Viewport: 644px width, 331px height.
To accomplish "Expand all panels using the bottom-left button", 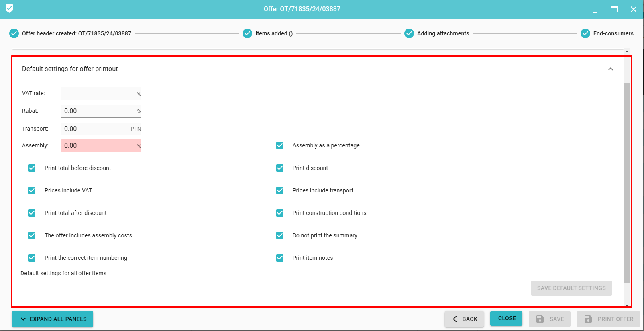I will pos(53,319).
